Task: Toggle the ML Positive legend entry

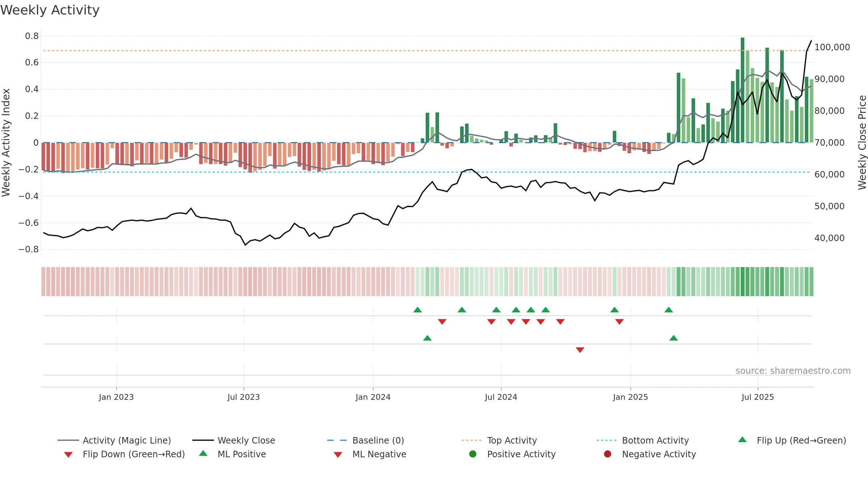Action: (233, 454)
